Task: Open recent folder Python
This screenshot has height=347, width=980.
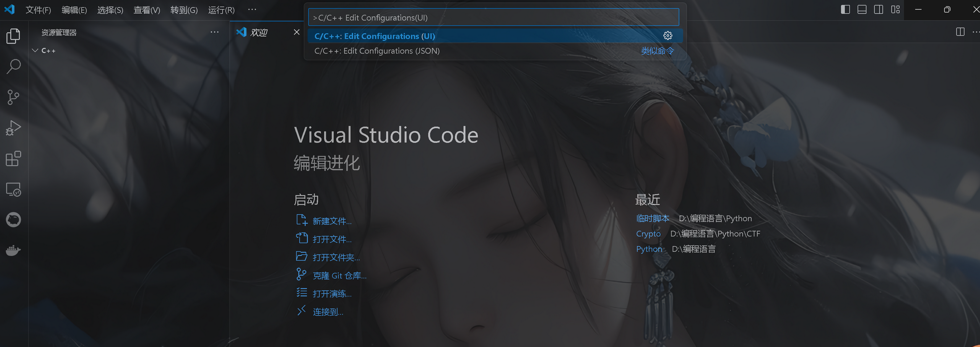Action: (x=649, y=249)
